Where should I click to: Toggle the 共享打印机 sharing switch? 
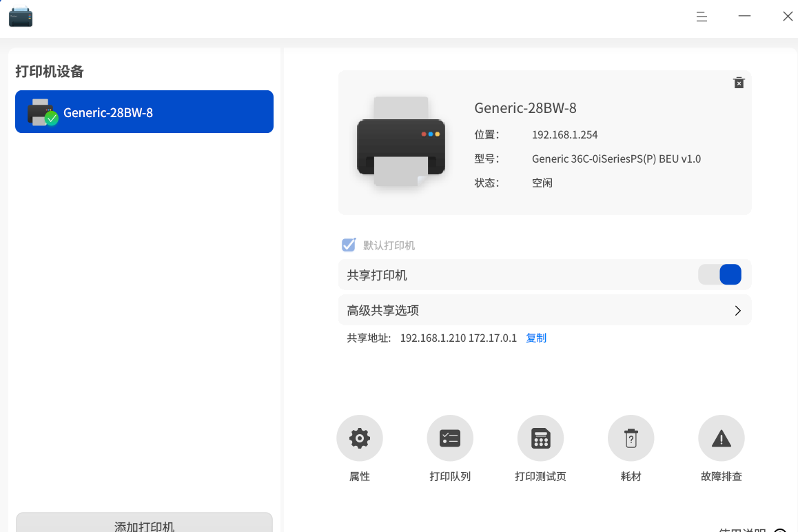tap(719, 274)
